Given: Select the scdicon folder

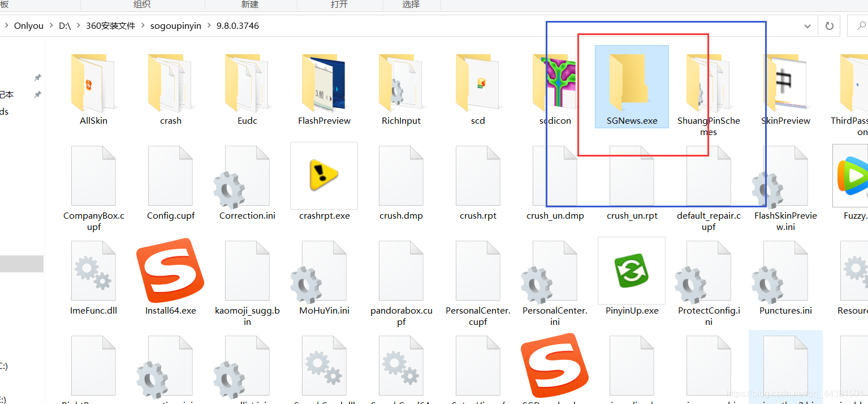Looking at the screenshot, I should [x=555, y=89].
